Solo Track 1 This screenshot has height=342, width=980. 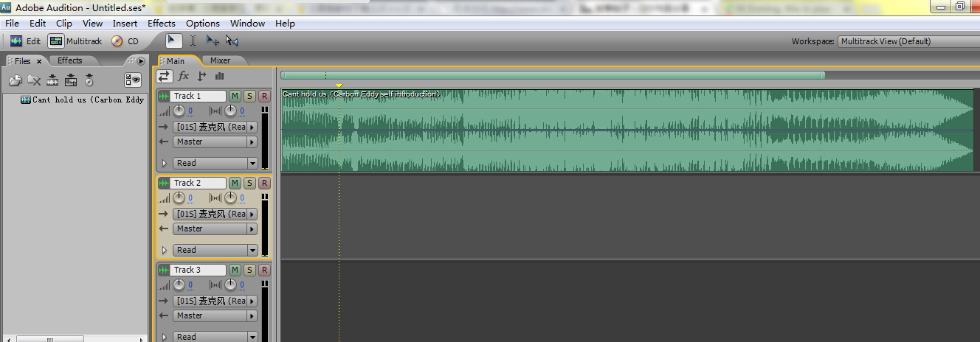[x=249, y=96]
